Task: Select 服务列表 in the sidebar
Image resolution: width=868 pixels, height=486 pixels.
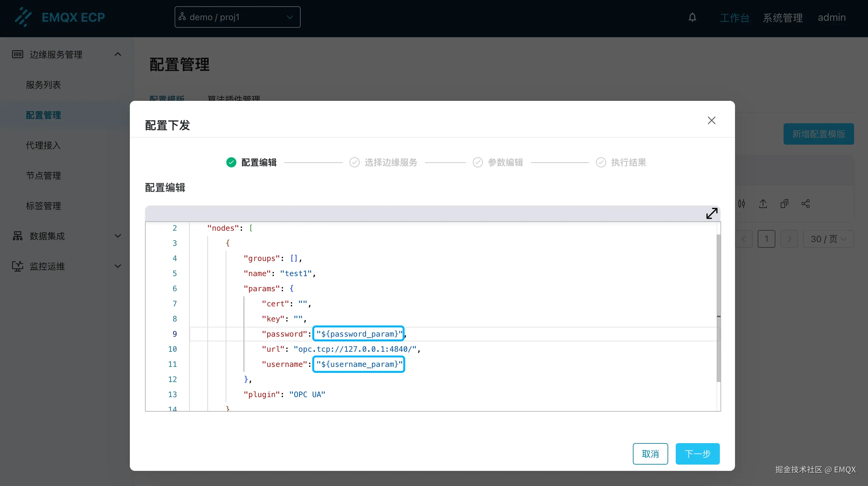Action: pyautogui.click(x=43, y=84)
